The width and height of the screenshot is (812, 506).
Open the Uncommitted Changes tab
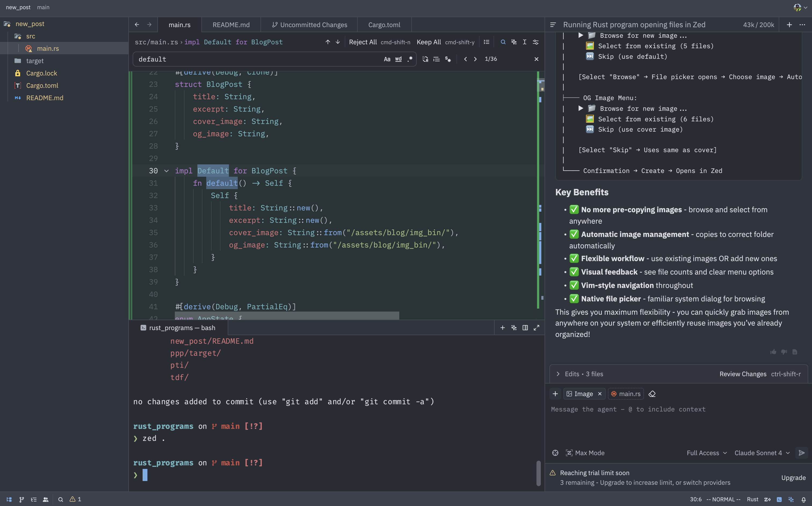(310, 25)
